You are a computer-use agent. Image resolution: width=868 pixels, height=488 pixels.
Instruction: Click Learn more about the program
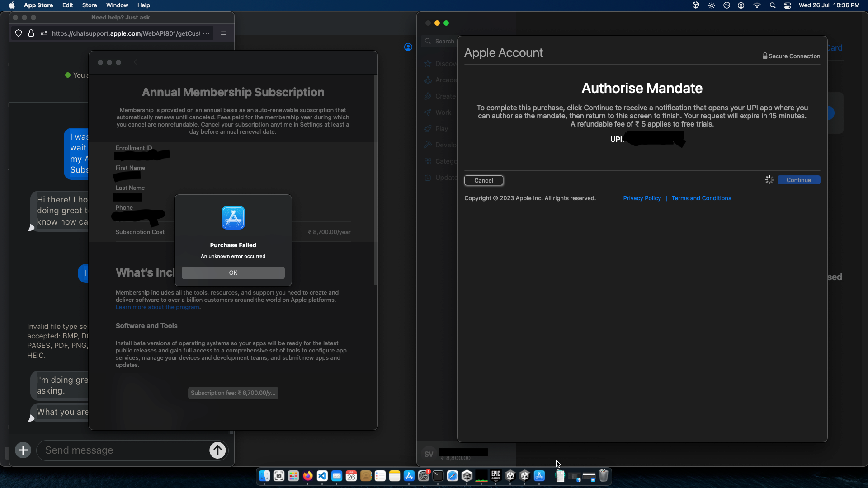(x=157, y=307)
